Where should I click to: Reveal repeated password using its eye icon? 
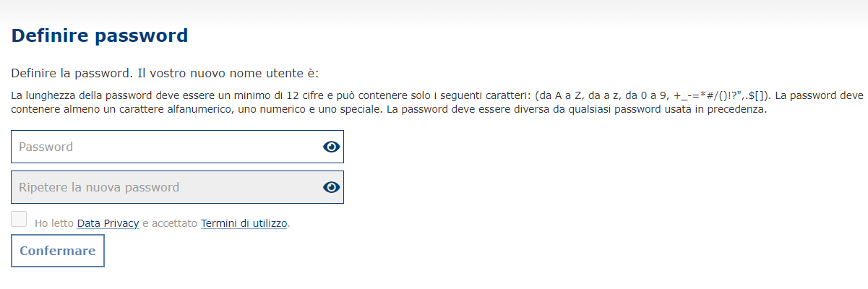331,187
